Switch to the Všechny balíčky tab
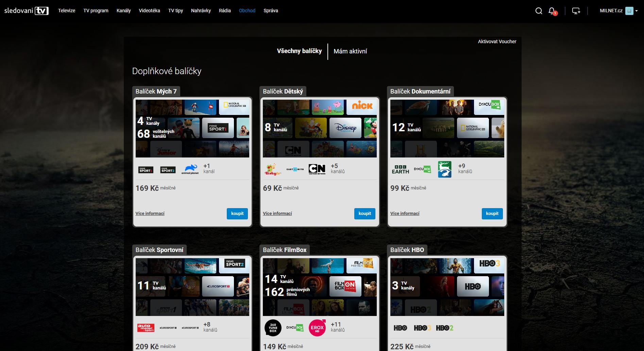The width and height of the screenshot is (644, 351). (299, 51)
